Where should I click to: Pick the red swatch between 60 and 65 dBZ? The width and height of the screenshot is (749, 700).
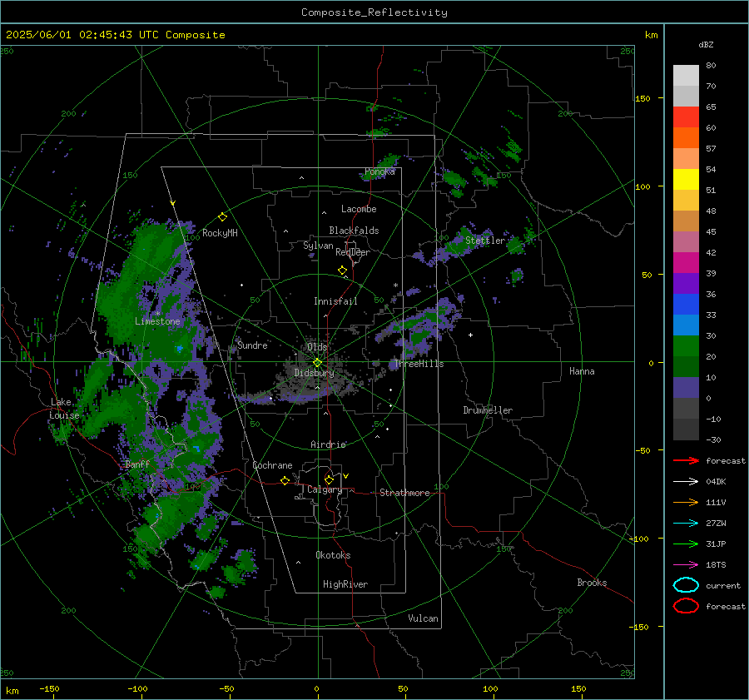[x=686, y=117]
